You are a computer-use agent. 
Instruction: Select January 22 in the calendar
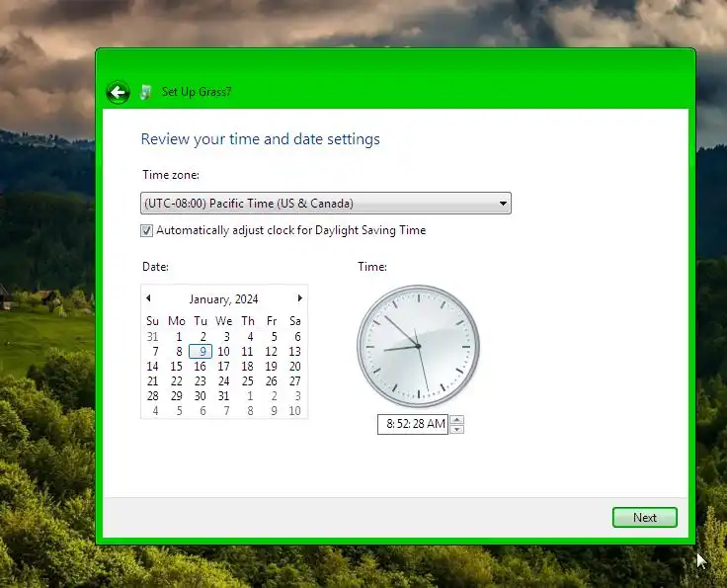[176, 381]
